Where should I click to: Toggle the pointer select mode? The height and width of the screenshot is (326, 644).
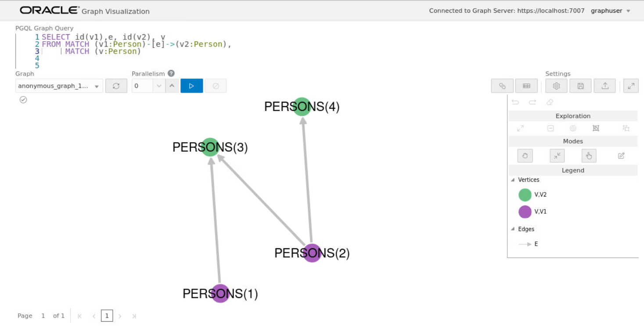pyautogui.click(x=589, y=155)
